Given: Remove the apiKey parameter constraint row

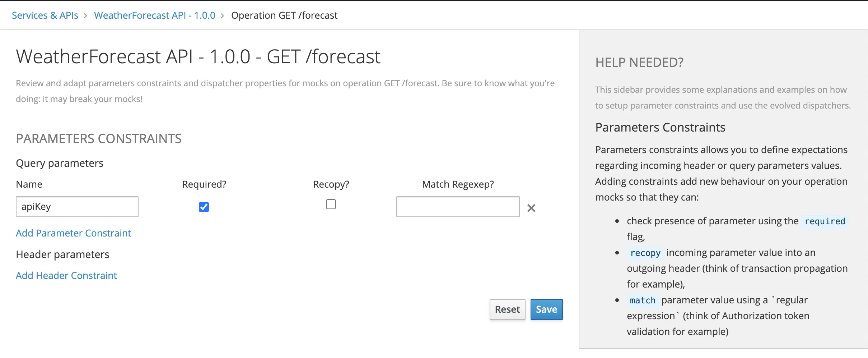Looking at the screenshot, I should [531, 208].
